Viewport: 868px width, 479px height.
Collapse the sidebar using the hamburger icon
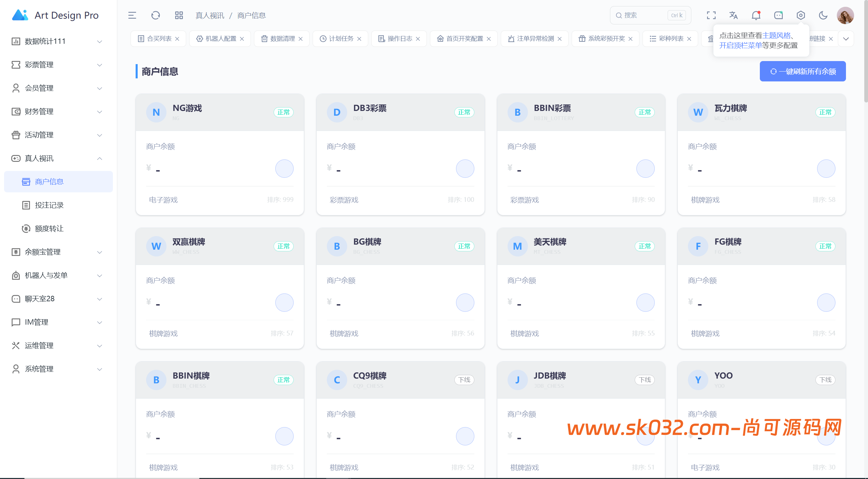pos(132,15)
